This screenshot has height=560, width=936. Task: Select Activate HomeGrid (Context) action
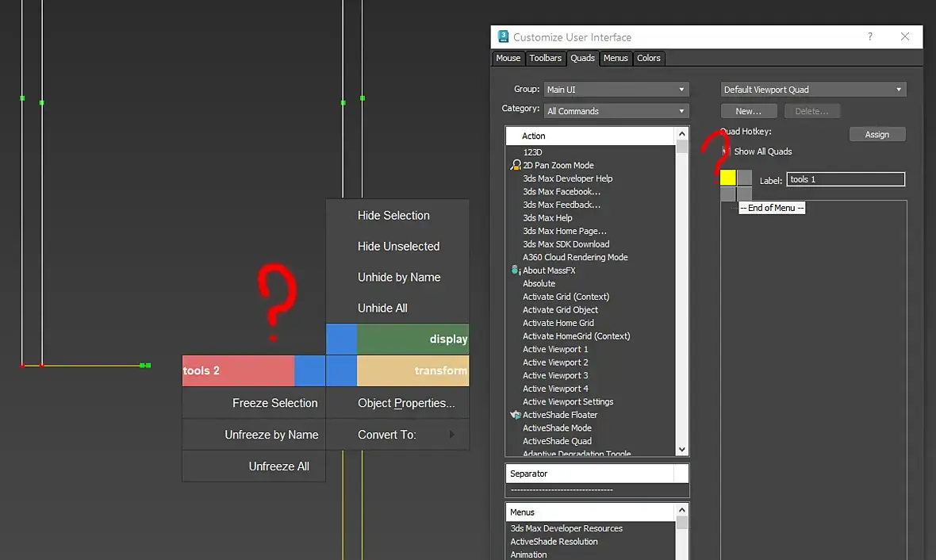pos(577,336)
